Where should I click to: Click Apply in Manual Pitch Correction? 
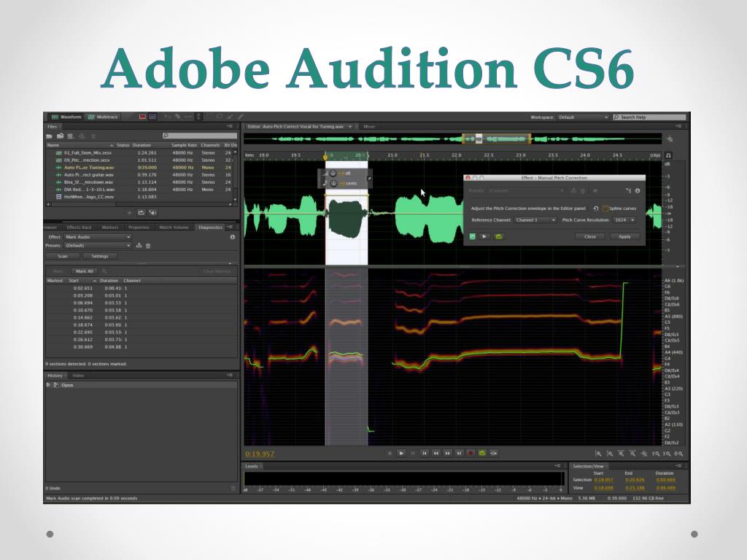[624, 237]
